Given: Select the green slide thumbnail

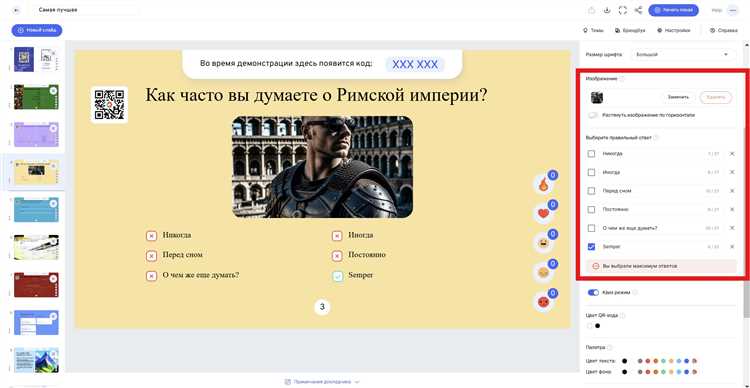Looking at the screenshot, I should [x=36, y=97].
